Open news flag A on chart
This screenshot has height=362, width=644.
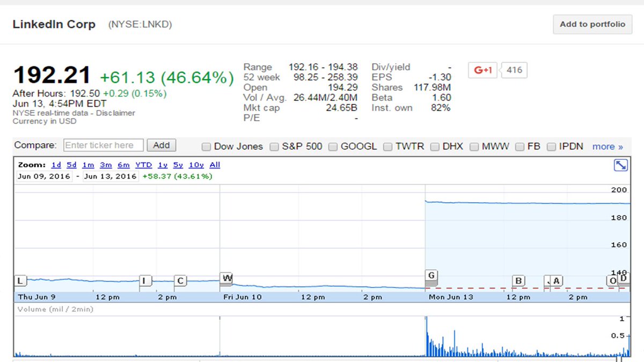(x=556, y=280)
